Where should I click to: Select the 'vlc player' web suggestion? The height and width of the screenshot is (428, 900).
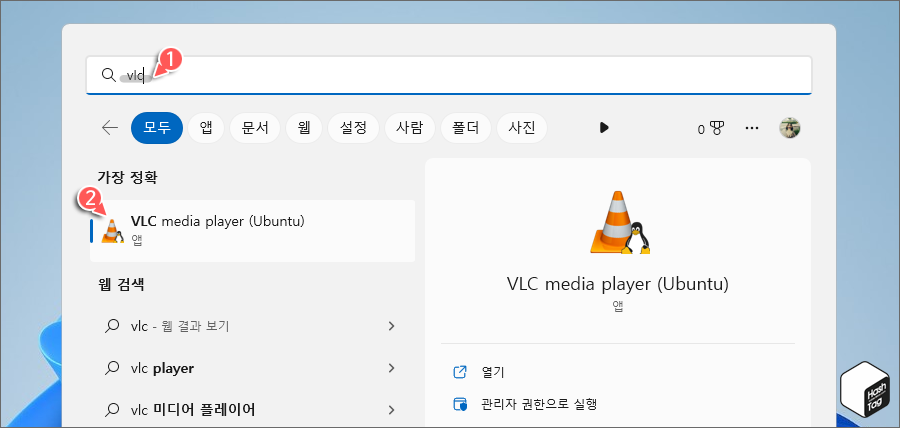point(253,368)
